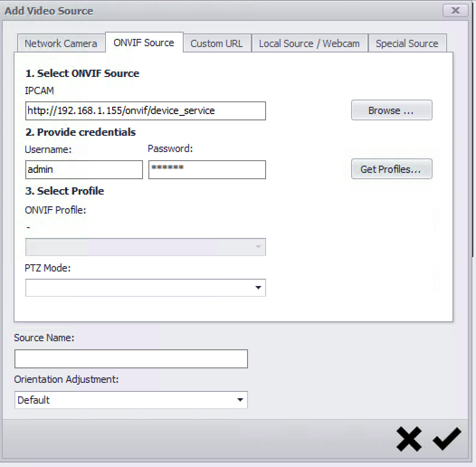Click the Get Profiles... button

click(x=391, y=169)
